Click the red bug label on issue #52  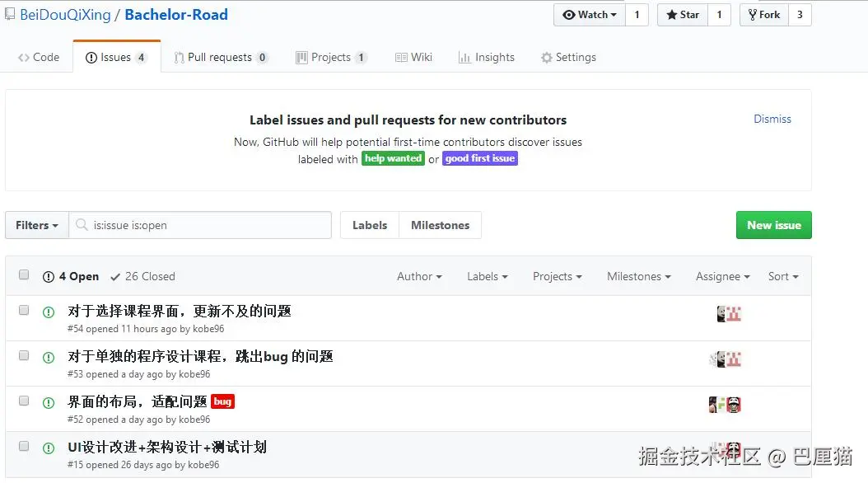222,401
